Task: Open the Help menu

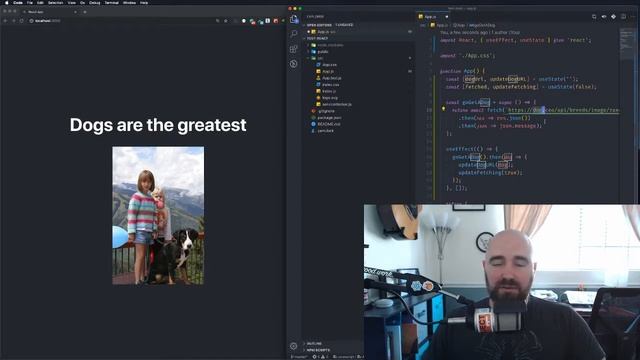Action: [x=144, y=2]
